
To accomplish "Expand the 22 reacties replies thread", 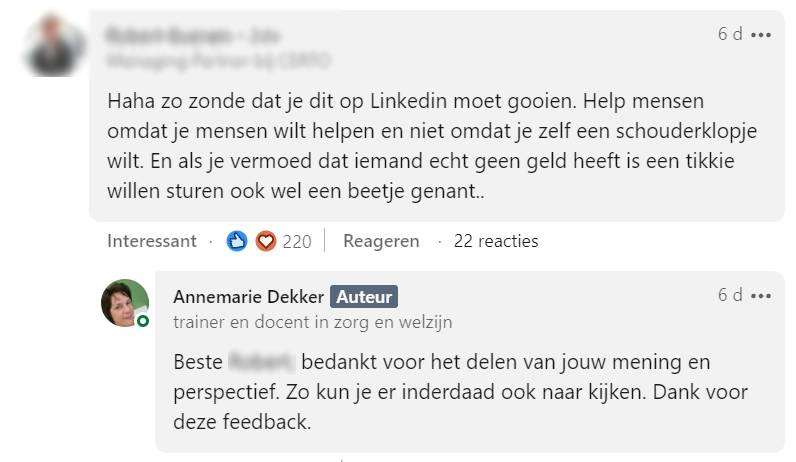I will pyautogui.click(x=495, y=241).
